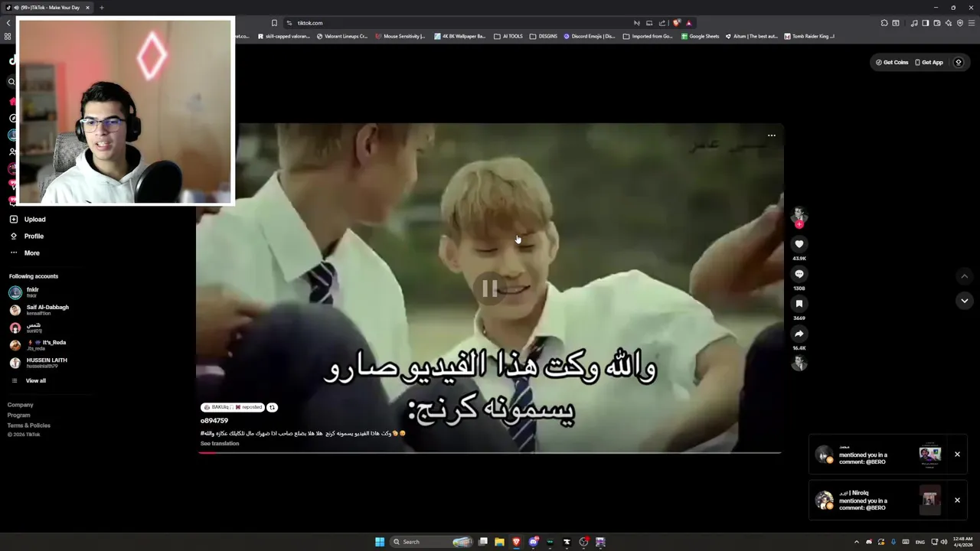Click Get App button
Screen dimensions: 980x551
pos(929,62)
